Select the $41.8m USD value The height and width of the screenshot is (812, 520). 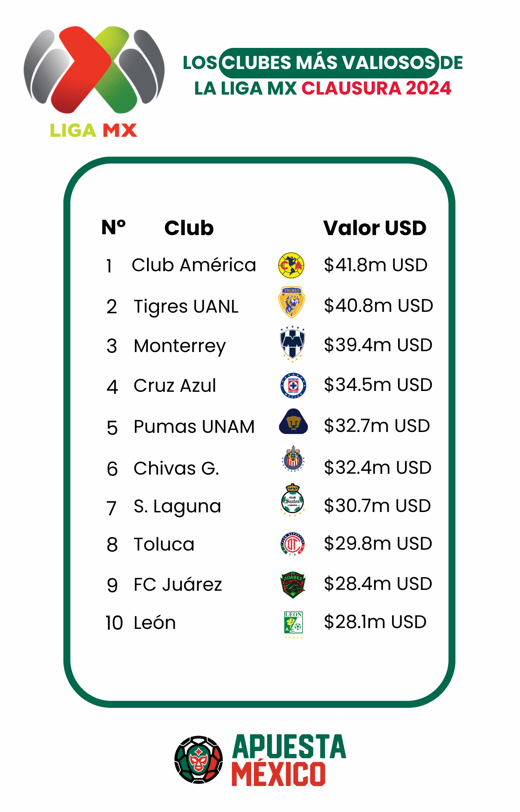375,265
